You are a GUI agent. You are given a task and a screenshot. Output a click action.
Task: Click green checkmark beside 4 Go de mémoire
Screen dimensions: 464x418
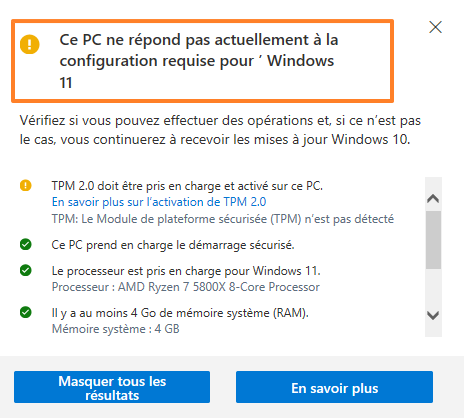tap(26, 312)
